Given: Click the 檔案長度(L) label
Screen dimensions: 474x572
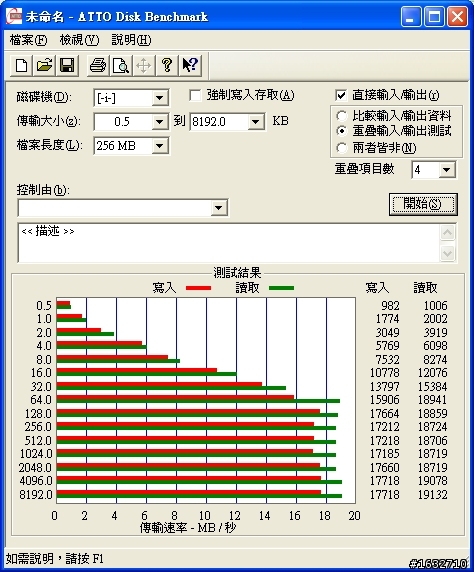Looking at the screenshot, I should (49, 145).
